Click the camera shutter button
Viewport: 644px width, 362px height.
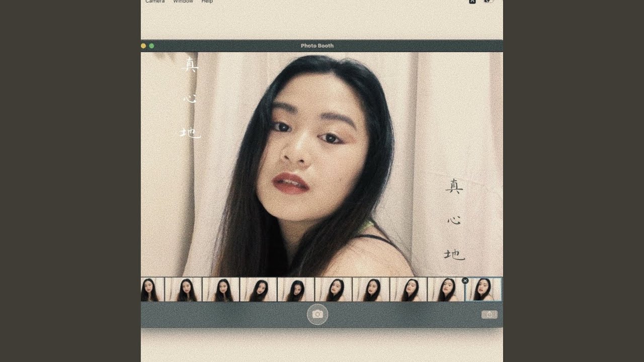click(317, 314)
